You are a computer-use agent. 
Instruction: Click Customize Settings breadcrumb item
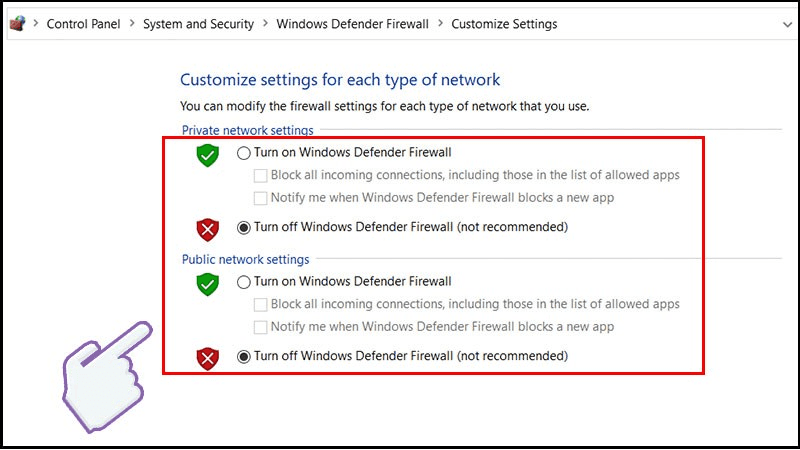tap(504, 23)
